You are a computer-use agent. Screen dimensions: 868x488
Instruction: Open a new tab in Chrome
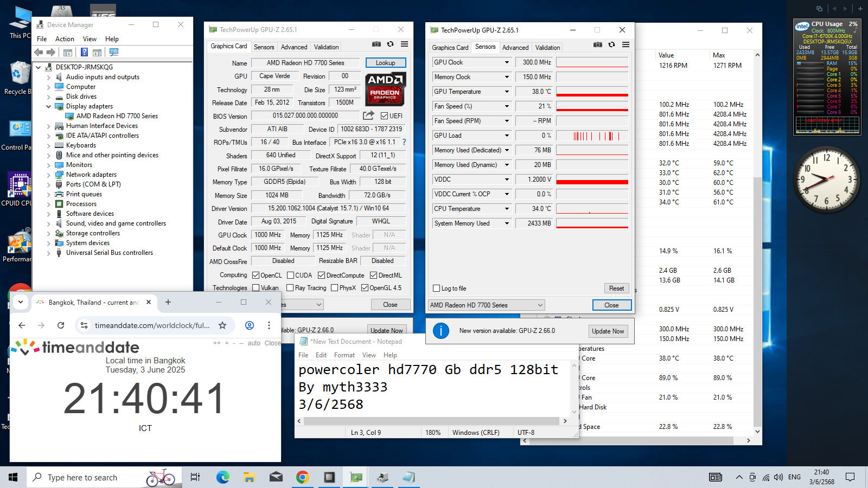click(x=168, y=302)
